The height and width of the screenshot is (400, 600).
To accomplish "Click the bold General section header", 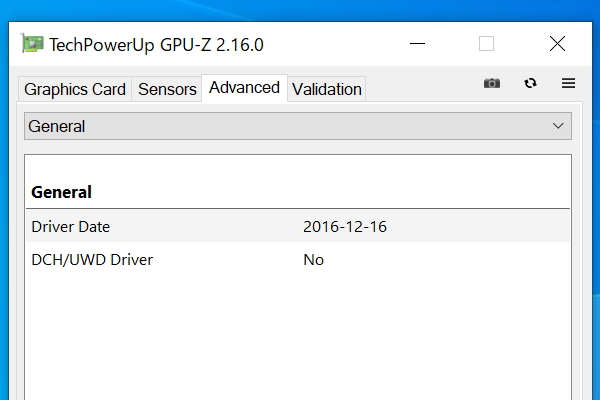I will 62,192.
